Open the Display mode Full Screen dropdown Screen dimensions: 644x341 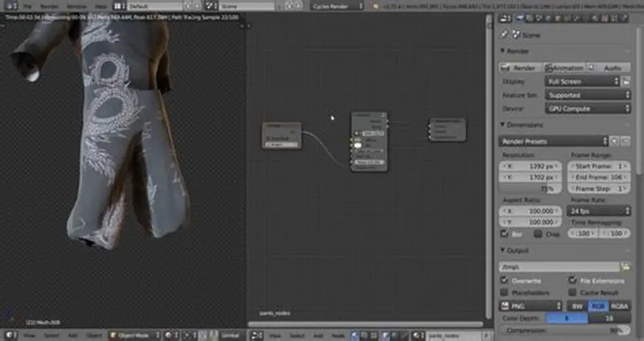coord(582,82)
